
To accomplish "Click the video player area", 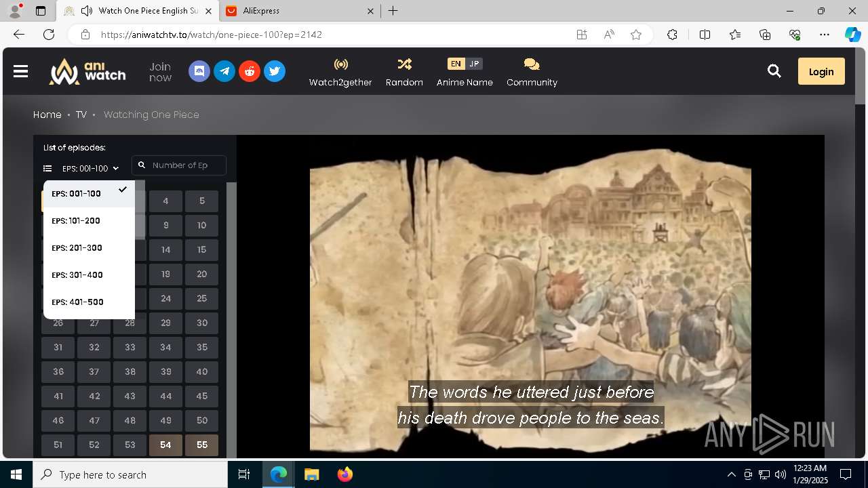I will coord(530,297).
